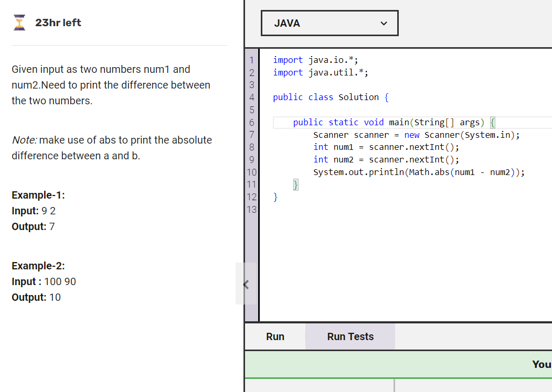Click the Example-1 Output value 7
552x392 pixels.
coord(53,226)
